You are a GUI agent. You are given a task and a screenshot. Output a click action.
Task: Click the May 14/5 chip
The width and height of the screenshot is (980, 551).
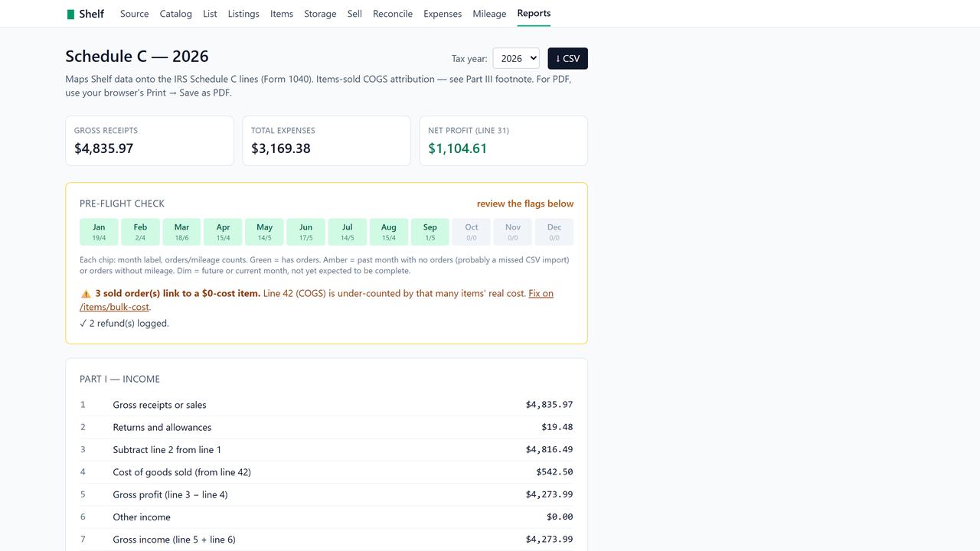click(264, 232)
